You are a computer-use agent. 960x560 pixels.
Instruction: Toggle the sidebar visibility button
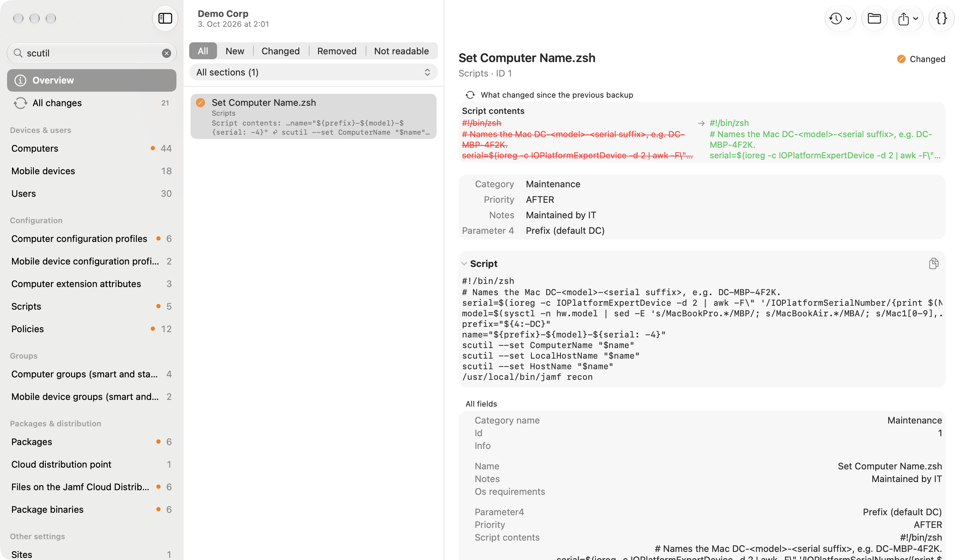pyautogui.click(x=165, y=18)
